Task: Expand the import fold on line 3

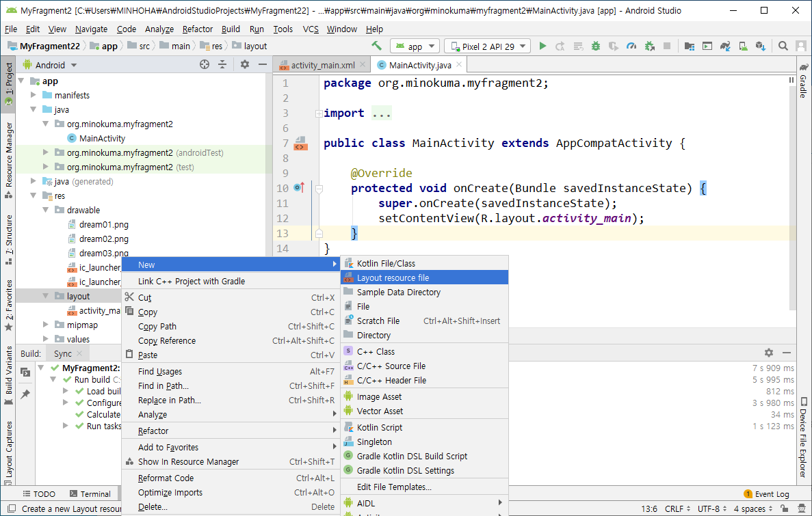Action: point(319,113)
